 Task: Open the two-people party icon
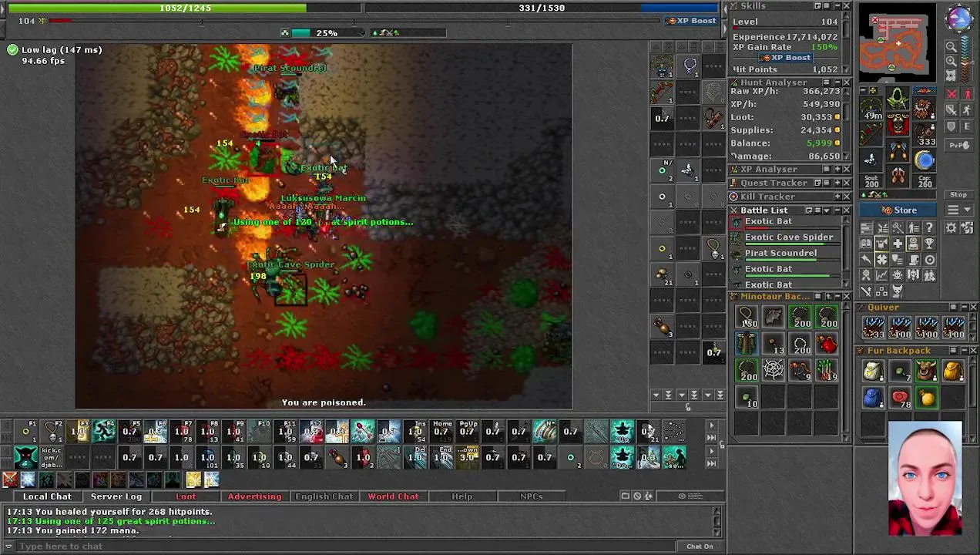929,274
